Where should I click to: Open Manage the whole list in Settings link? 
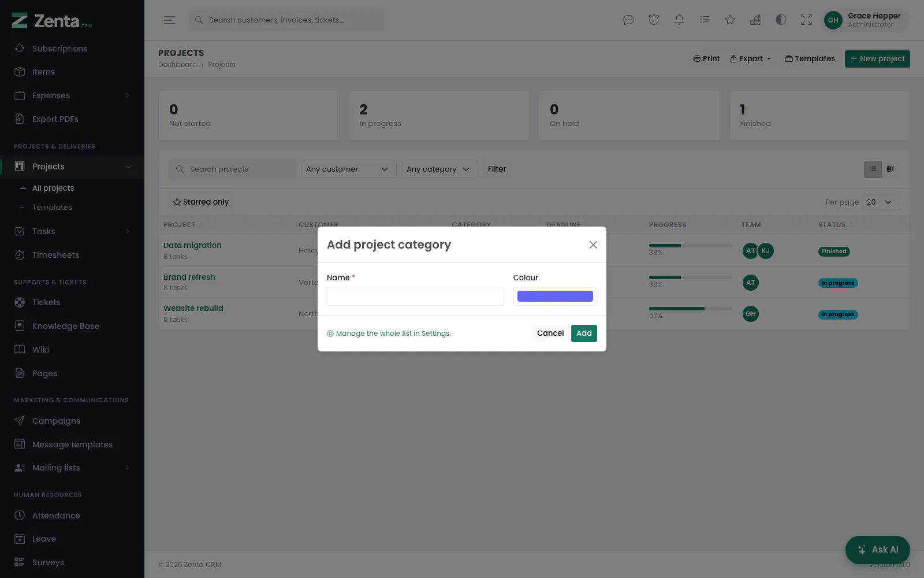pos(389,334)
